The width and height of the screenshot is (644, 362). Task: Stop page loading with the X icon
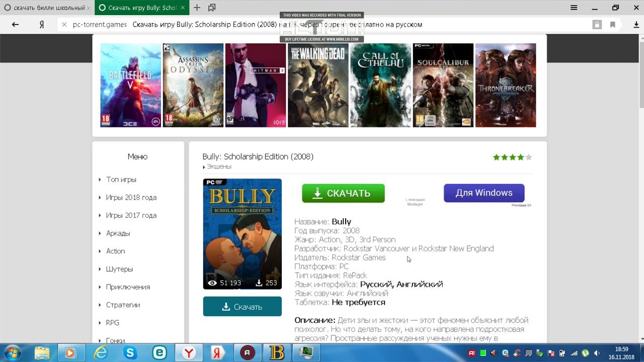click(x=64, y=24)
